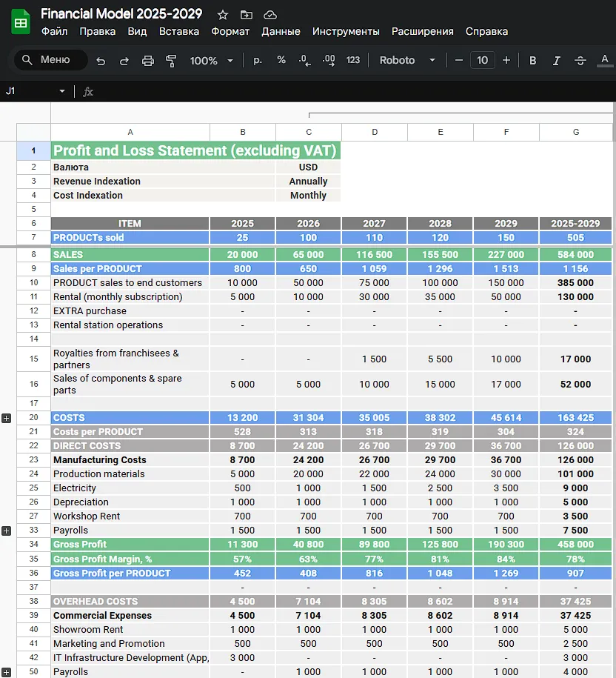Expand hidden rows above COSTS row 20
616x678 pixels.
click(7, 418)
